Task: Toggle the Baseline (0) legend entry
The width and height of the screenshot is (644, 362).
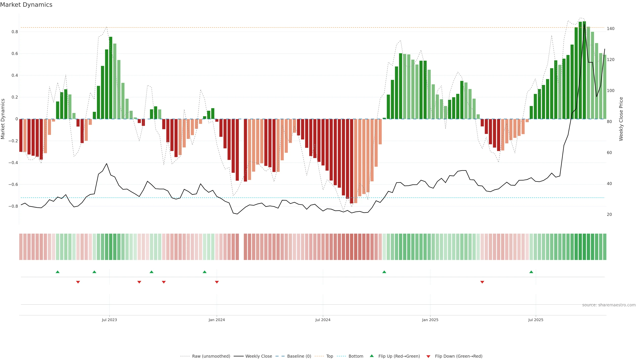Action: (x=299, y=356)
